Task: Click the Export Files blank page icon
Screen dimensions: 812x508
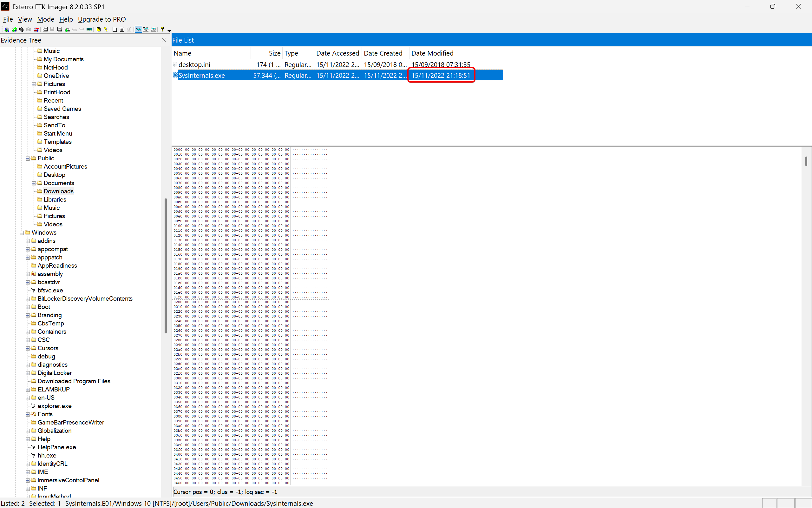Action: [115, 30]
